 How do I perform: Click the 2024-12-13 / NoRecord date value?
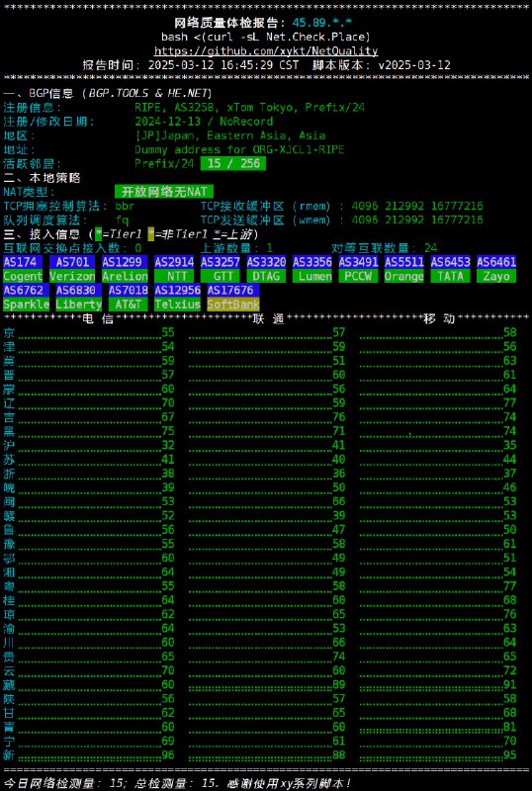(204, 122)
